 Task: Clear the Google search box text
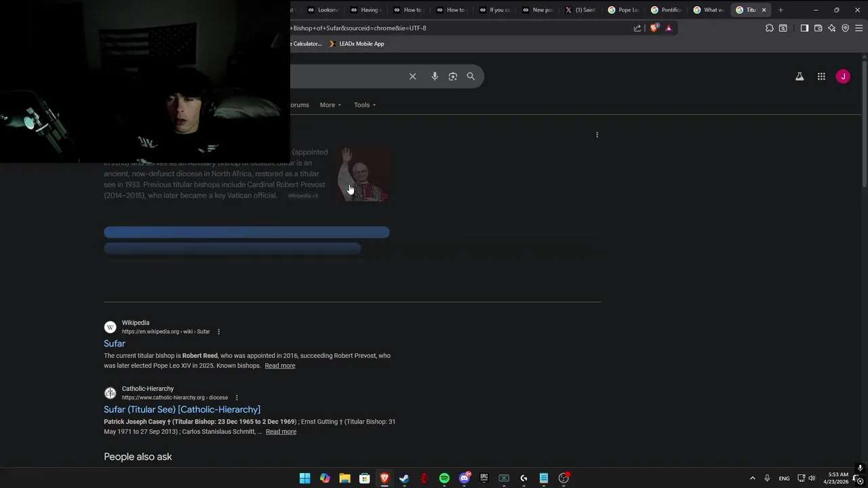[412, 77]
